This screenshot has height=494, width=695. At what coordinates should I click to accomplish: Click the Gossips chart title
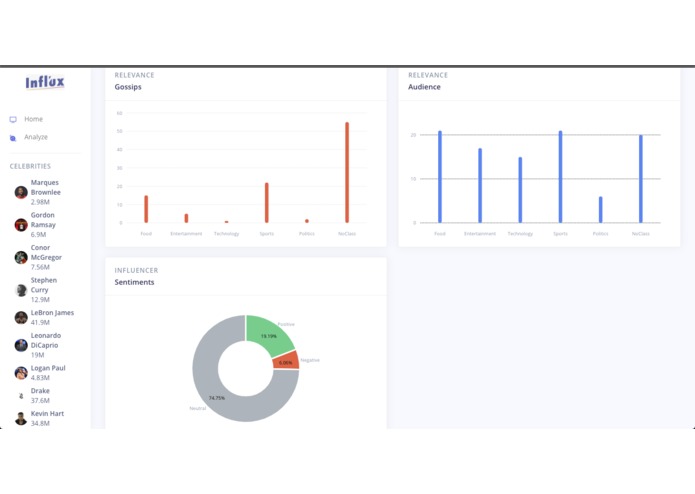tap(128, 87)
